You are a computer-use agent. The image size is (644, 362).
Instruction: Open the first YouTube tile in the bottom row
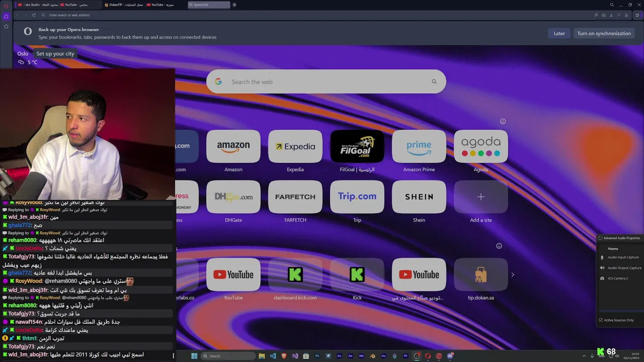[233, 275]
